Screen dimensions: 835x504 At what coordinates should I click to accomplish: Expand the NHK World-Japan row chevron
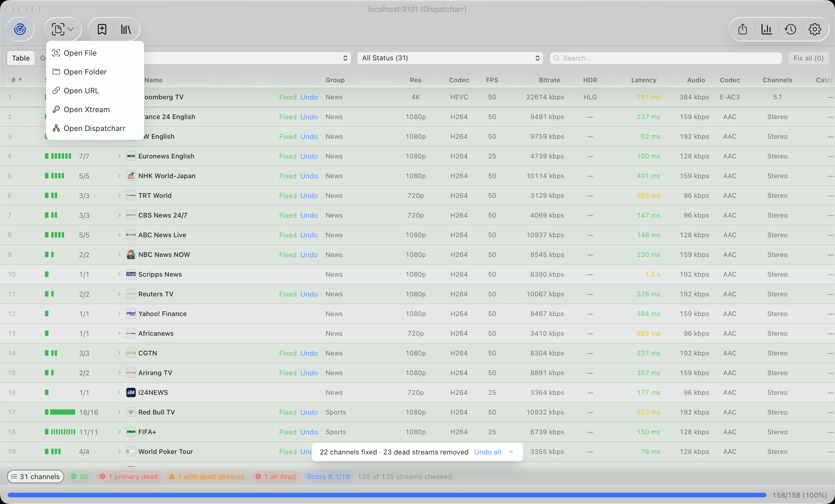pos(119,176)
